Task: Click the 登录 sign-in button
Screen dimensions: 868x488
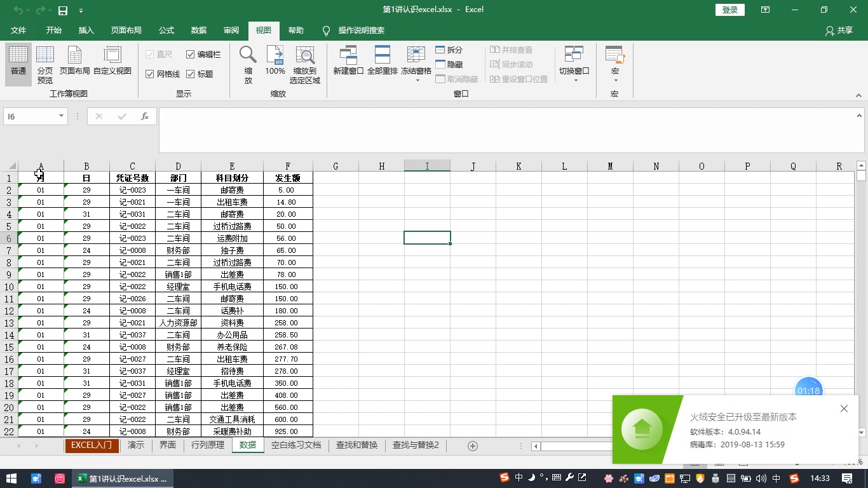Action: pyautogui.click(x=729, y=10)
